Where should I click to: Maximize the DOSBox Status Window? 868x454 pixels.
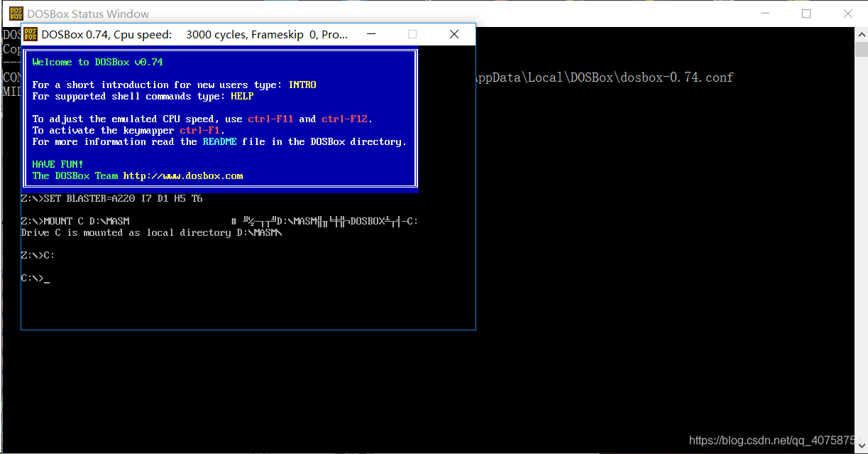(x=806, y=13)
